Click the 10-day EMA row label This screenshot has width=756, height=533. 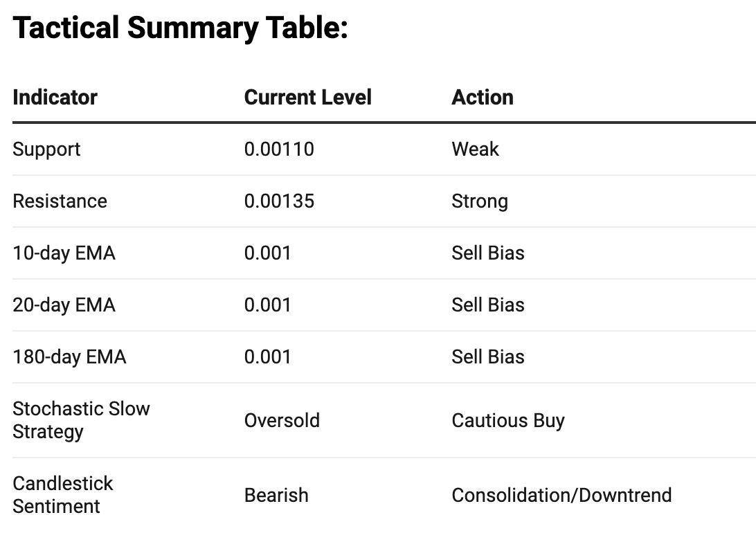pyautogui.click(x=64, y=253)
